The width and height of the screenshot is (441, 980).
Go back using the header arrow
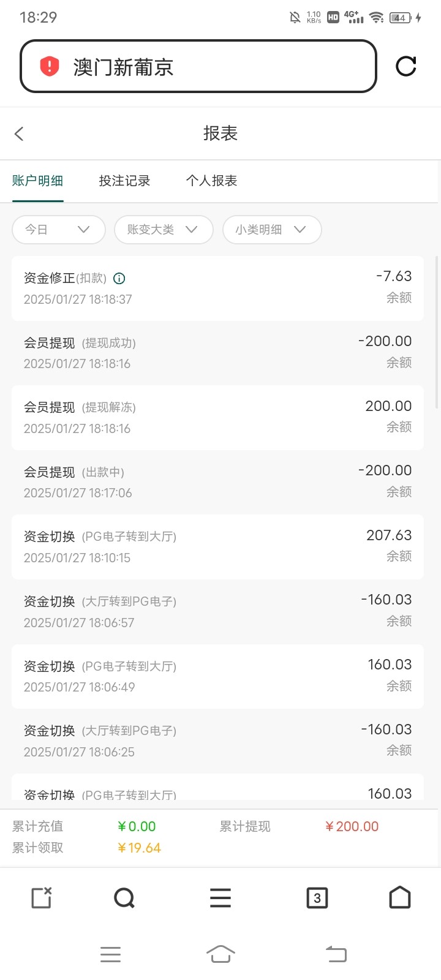[x=19, y=134]
